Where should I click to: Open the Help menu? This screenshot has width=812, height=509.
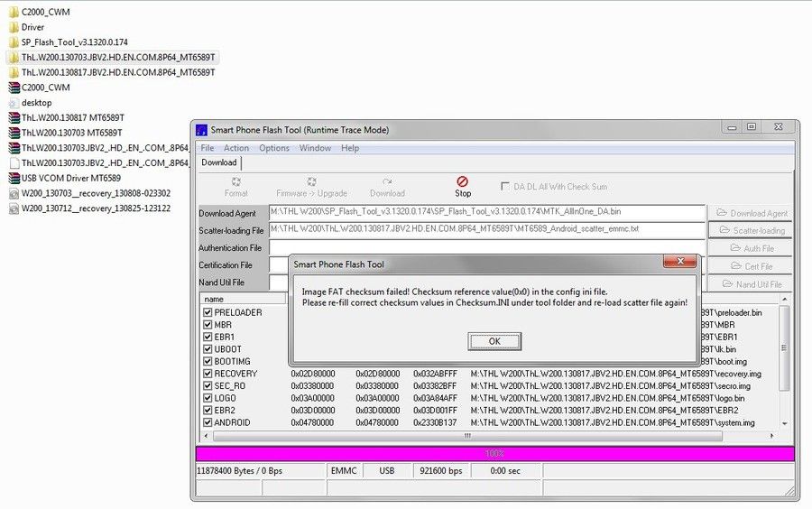pyautogui.click(x=350, y=148)
